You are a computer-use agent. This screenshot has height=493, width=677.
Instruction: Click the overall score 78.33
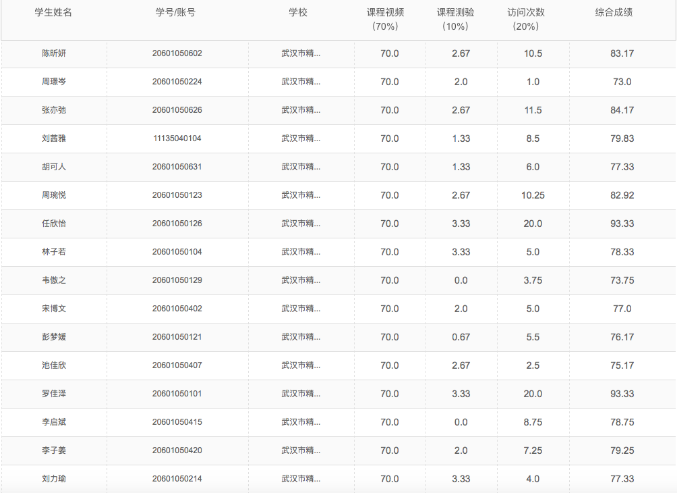tap(622, 252)
